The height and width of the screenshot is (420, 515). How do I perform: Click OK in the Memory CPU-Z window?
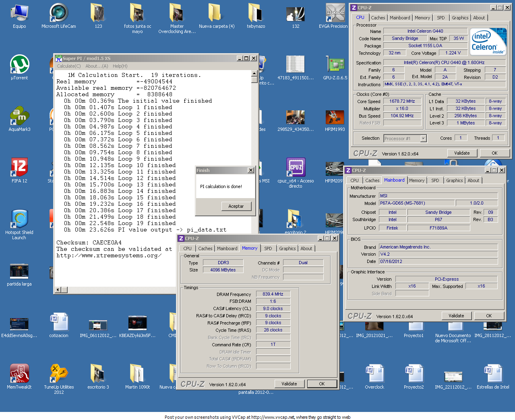322,384
